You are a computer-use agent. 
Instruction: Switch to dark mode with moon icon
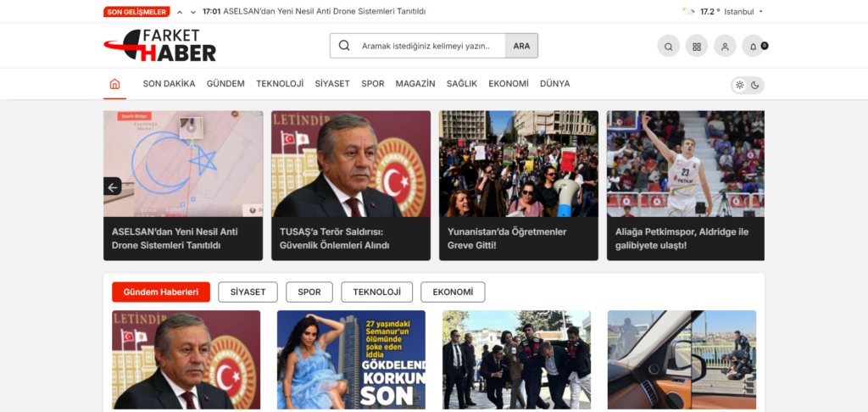(x=755, y=85)
